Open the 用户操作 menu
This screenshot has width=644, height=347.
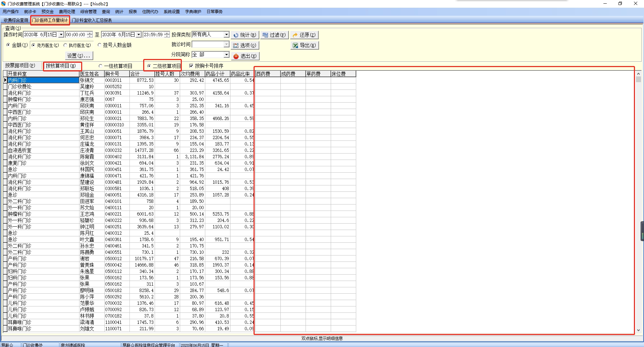(11, 11)
